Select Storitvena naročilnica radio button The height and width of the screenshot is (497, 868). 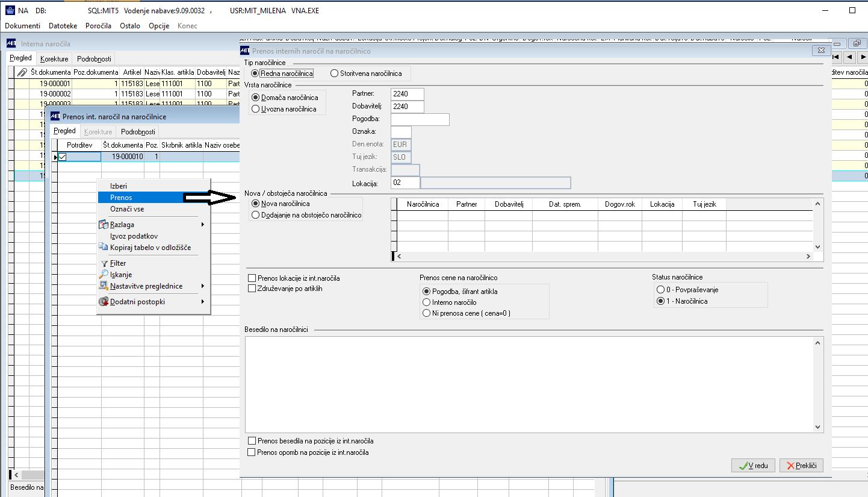pyautogui.click(x=334, y=73)
